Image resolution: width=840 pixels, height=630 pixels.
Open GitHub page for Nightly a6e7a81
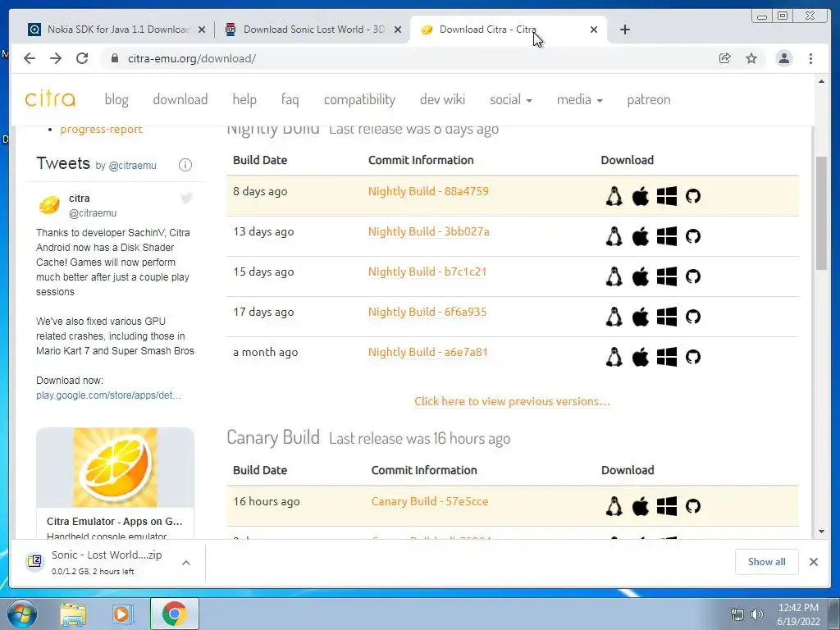692,357
